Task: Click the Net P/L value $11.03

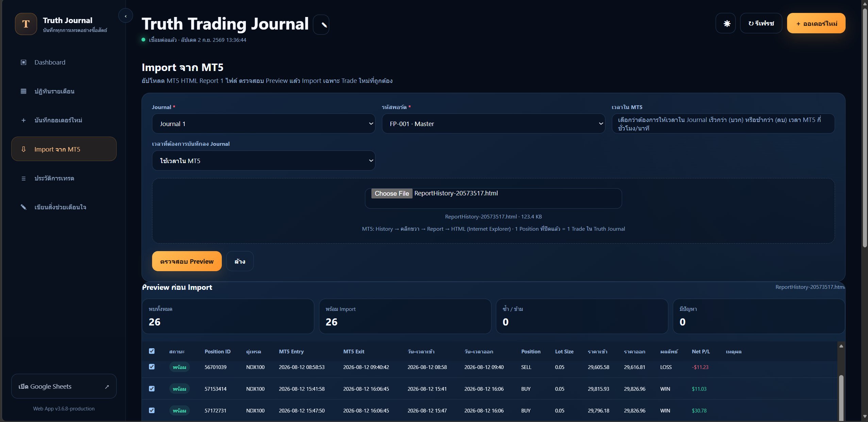Action: 699,389
